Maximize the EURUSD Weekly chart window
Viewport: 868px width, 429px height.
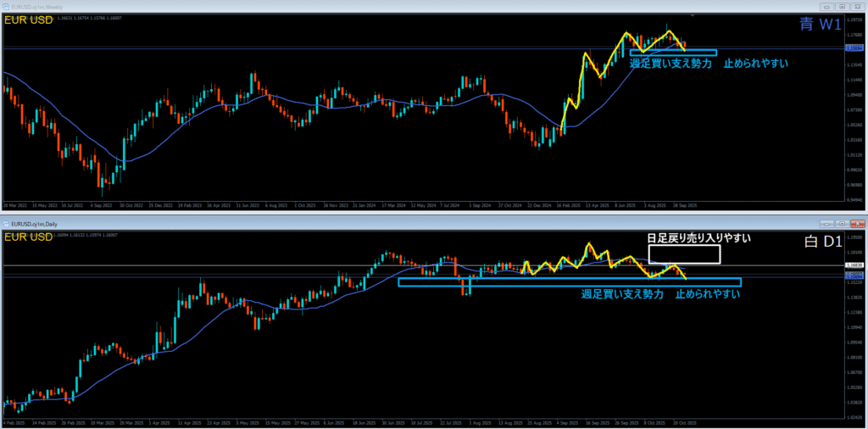click(843, 7)
